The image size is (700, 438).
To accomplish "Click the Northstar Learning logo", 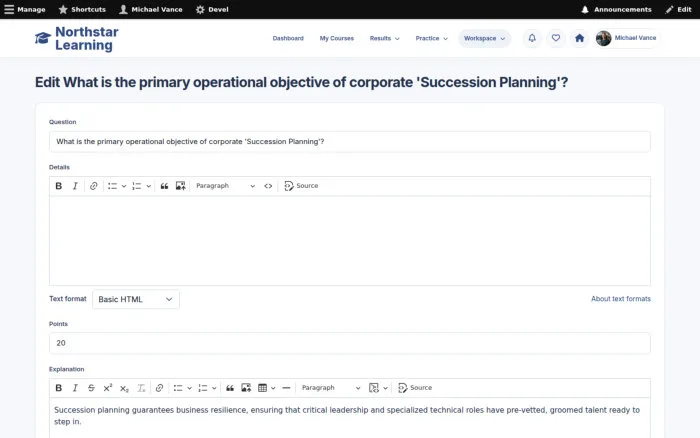I will coord(77,38).
